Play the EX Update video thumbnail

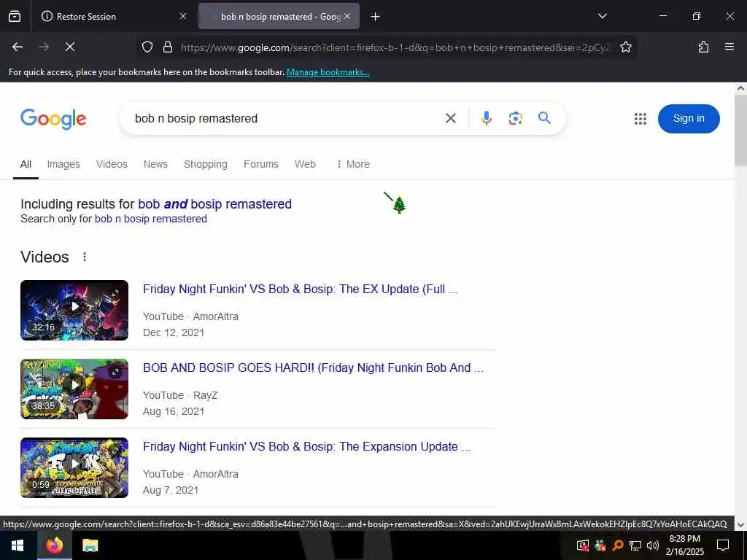pyautogui.click(x=74, y=310)
